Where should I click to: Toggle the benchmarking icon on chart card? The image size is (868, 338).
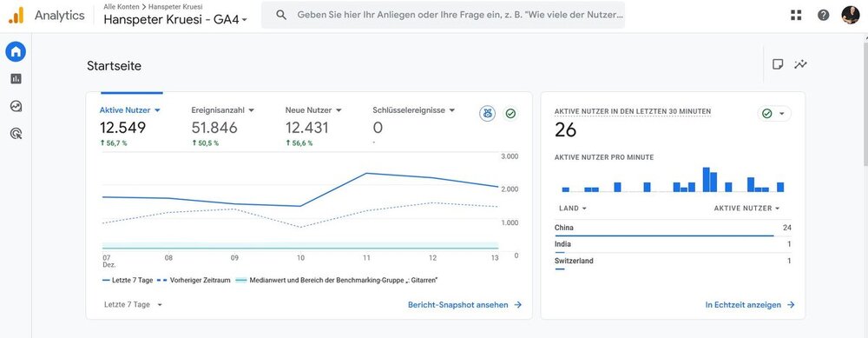pos(487,114)
